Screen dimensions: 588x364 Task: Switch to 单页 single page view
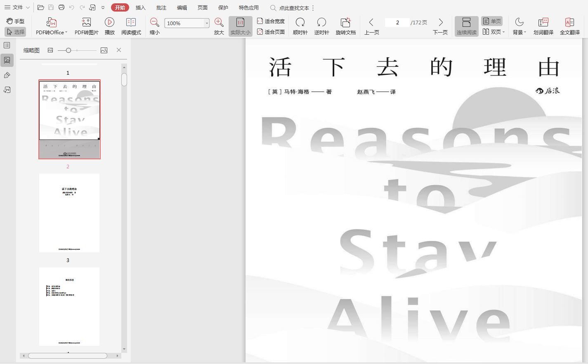click(492, 21)
